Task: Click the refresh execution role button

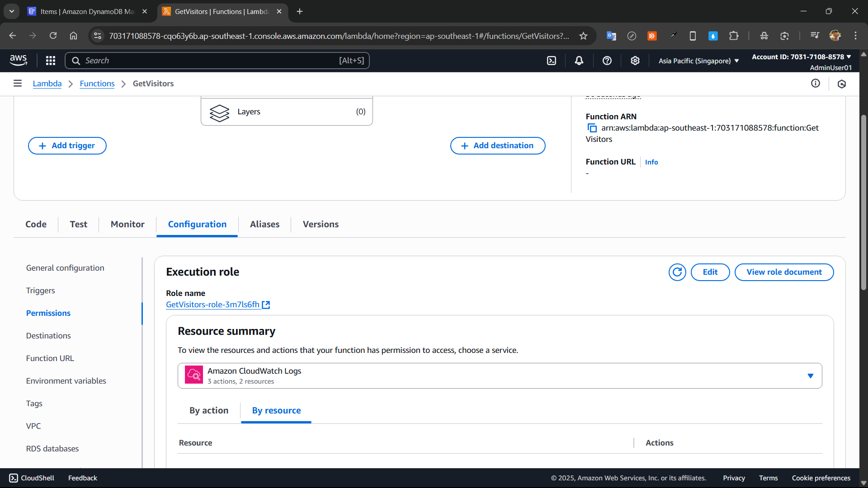Action: 677,272
